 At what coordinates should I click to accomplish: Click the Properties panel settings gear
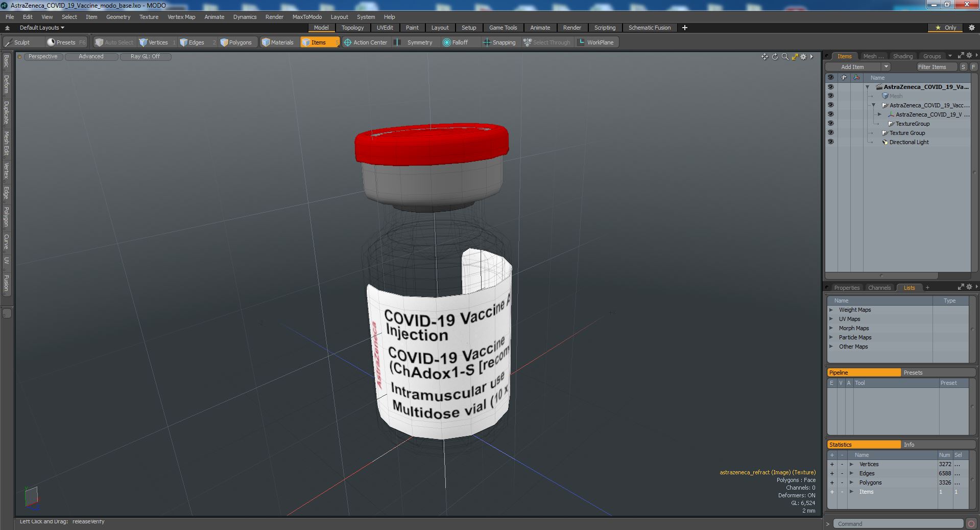pyautogui.click(x=969, y=287)
